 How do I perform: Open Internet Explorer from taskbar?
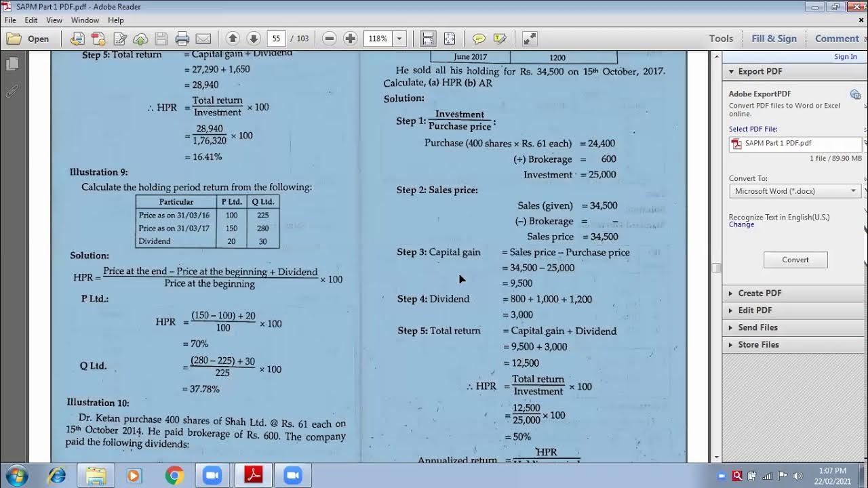(57, 475)
